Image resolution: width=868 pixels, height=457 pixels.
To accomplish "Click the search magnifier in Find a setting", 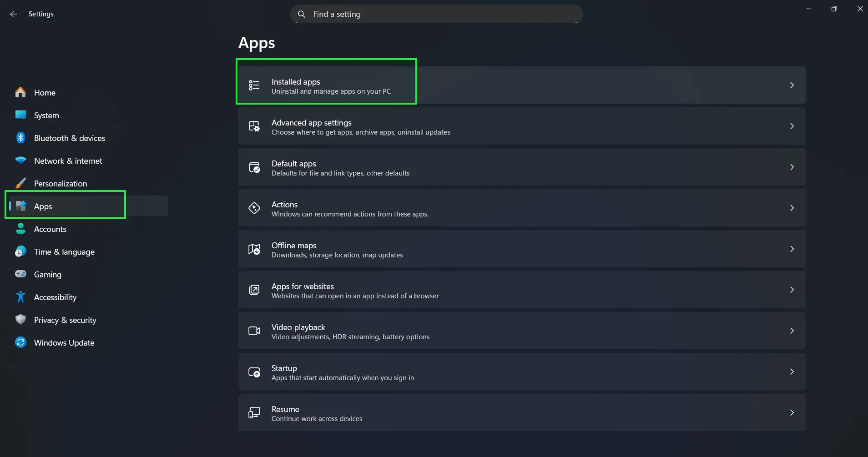I will (302, 14).
